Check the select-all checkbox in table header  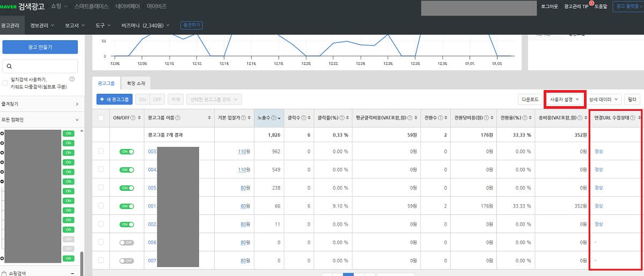101,118
